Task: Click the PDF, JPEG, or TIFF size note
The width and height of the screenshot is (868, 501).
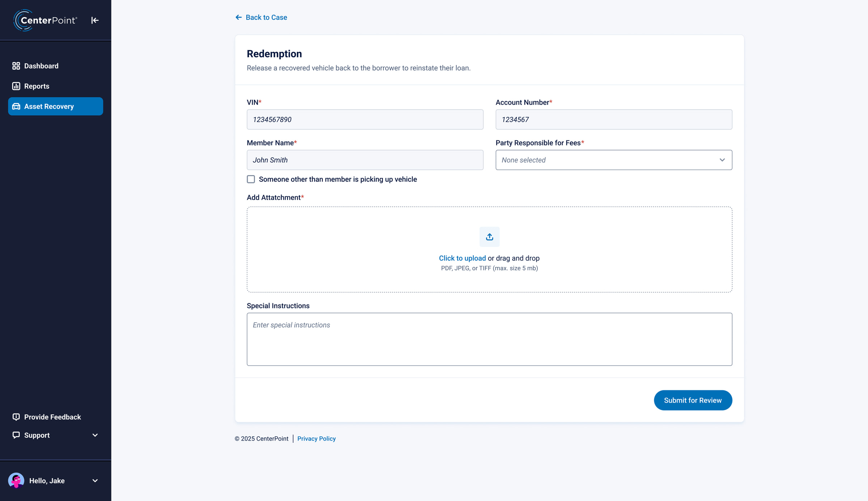Action: 489,268
